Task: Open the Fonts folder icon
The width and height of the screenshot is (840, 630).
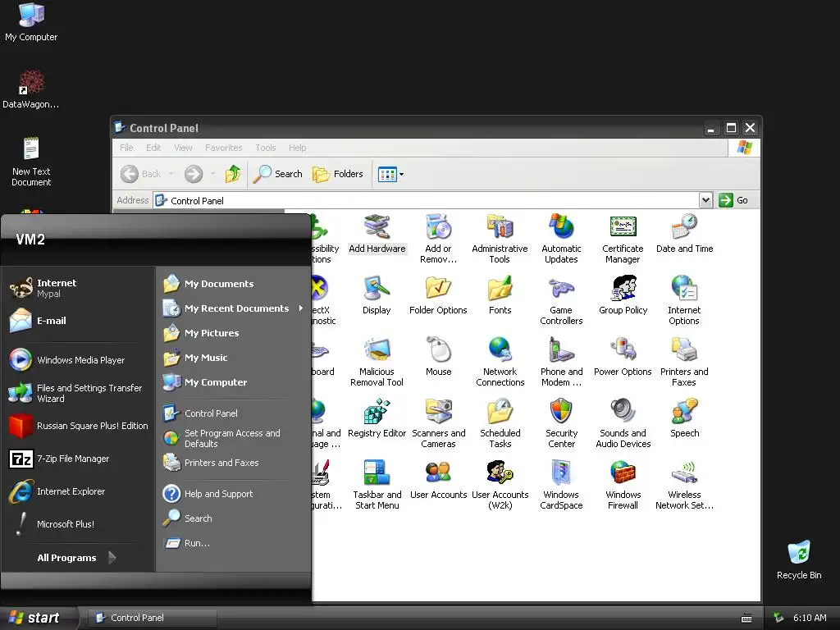Action: tap(500, 295)
